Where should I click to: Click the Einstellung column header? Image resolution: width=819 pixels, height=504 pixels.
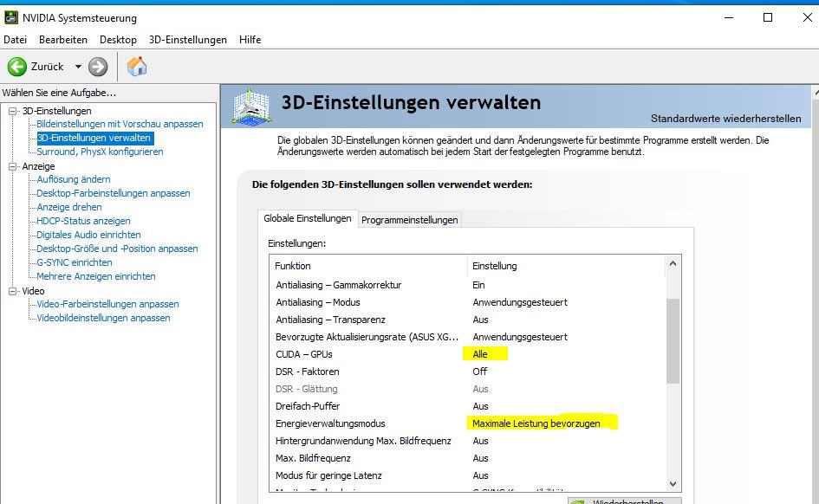pyautogui.click(x=566, y=266)
